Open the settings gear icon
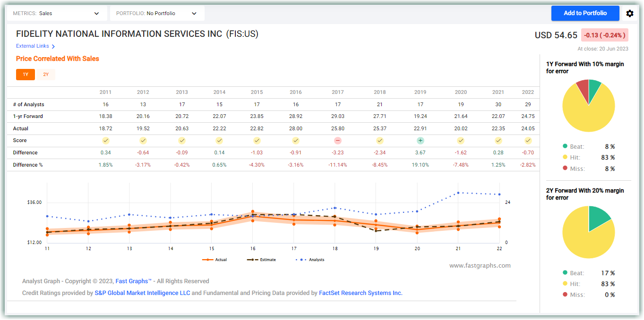Viewport: 644px width, 320px height. tap(629, 14)
